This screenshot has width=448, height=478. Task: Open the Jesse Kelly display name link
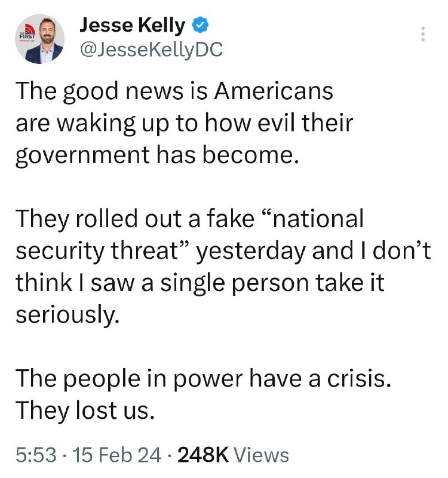pyautogui.click(x=132, y=26)
